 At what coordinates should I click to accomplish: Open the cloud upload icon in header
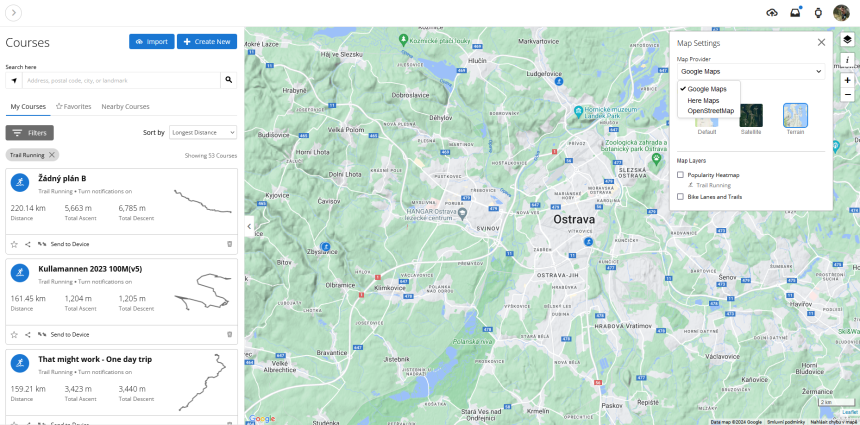pyautogui.click(x=771, y=13)
